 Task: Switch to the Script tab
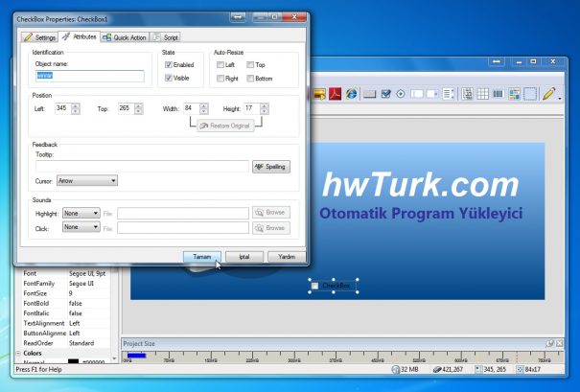[165, 37]
